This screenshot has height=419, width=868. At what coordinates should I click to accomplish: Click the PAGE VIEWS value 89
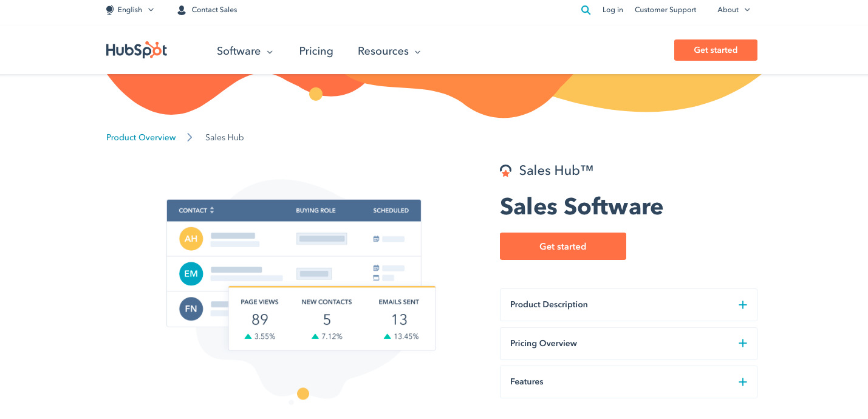260,319
